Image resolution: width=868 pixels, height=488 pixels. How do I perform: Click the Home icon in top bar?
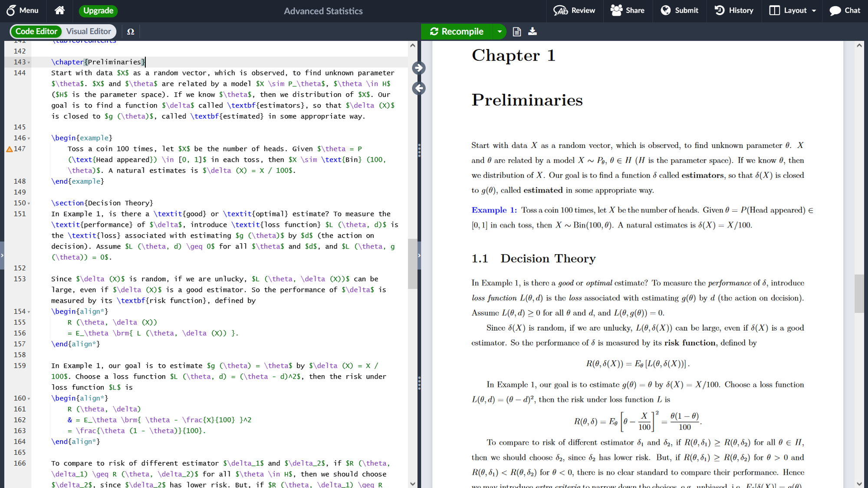tap(59, 10)
